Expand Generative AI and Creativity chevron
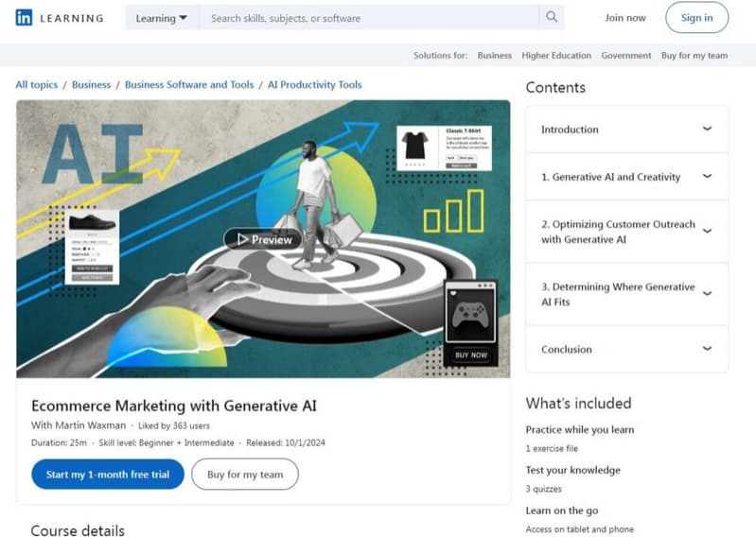Screen dimensions: 756x537 click(707, 176)
